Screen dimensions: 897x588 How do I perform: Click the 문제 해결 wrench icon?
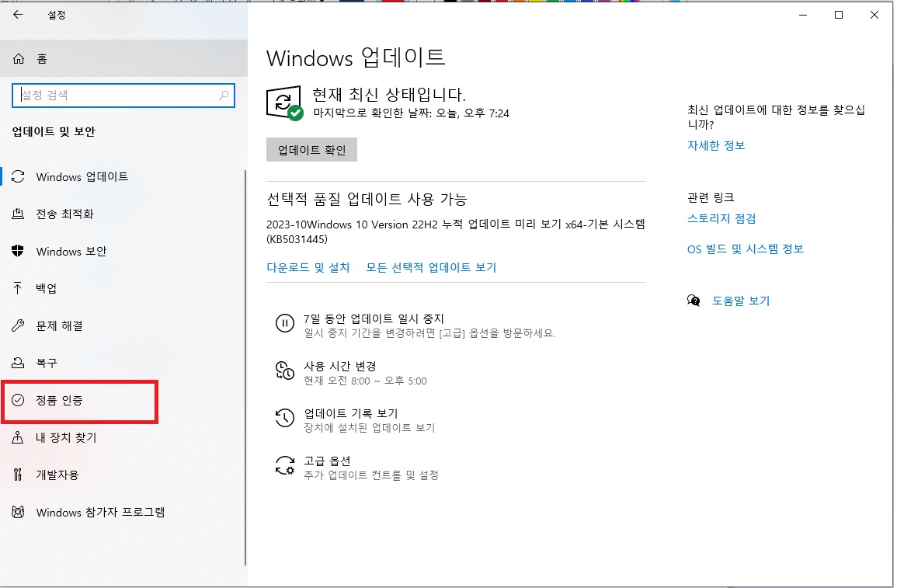19,325
